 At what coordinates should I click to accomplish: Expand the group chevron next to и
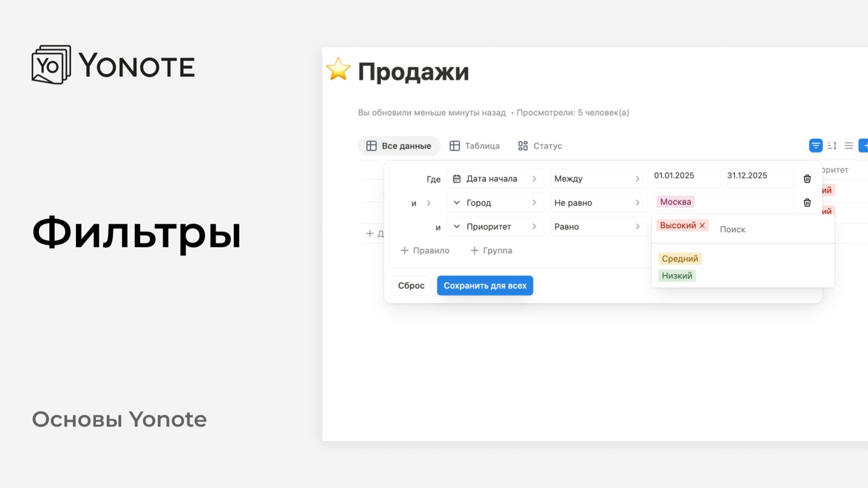tap(428, 203)
